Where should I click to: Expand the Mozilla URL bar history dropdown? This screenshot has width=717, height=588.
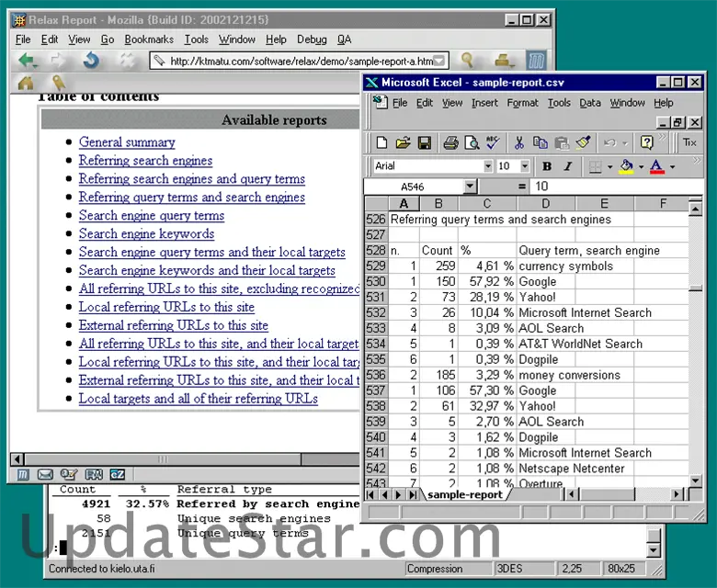click(438, 61)
